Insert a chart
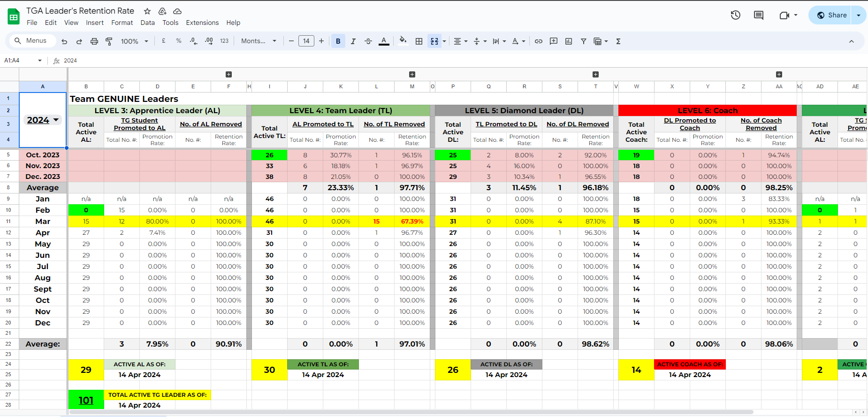868x417 pixels. click(569, 41)
